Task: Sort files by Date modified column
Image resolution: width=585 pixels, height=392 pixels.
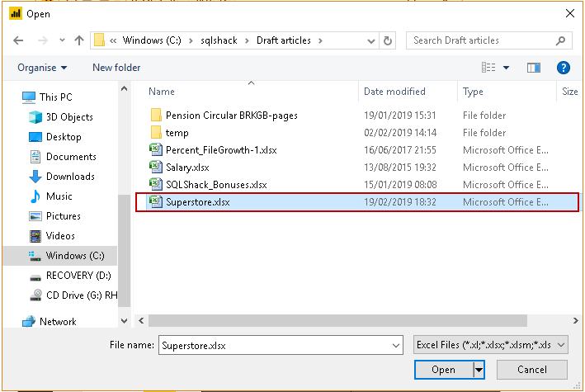Action: 394,92
